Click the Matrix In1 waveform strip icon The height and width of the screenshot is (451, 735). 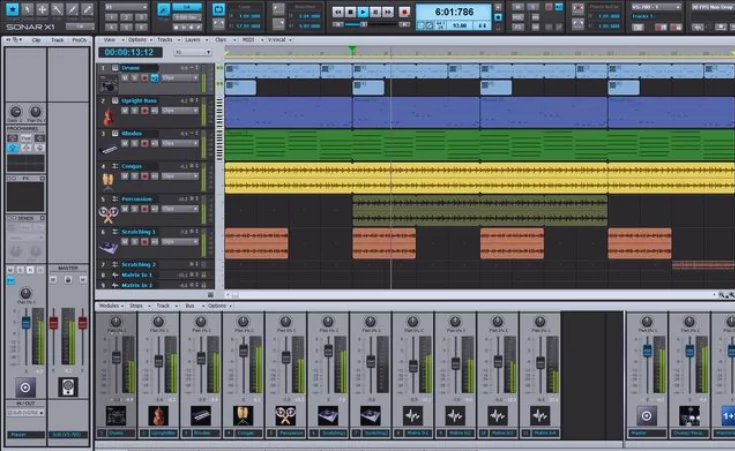[x=412, y=415]
